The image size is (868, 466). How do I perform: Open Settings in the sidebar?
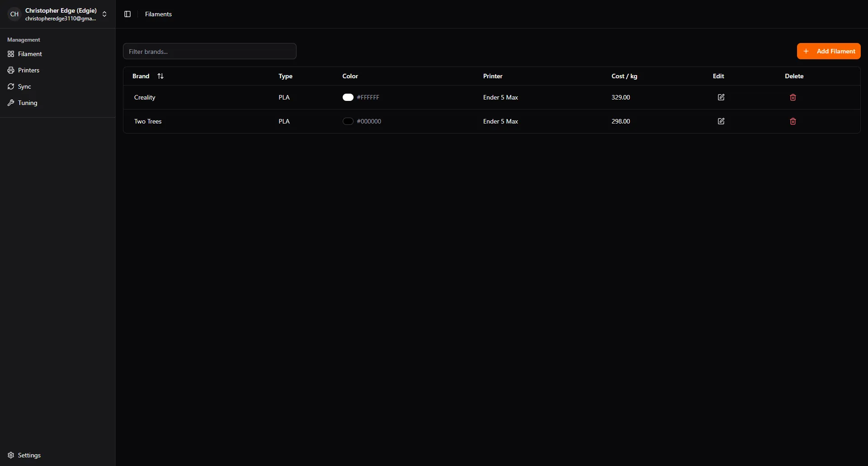(x=58, y=455)
